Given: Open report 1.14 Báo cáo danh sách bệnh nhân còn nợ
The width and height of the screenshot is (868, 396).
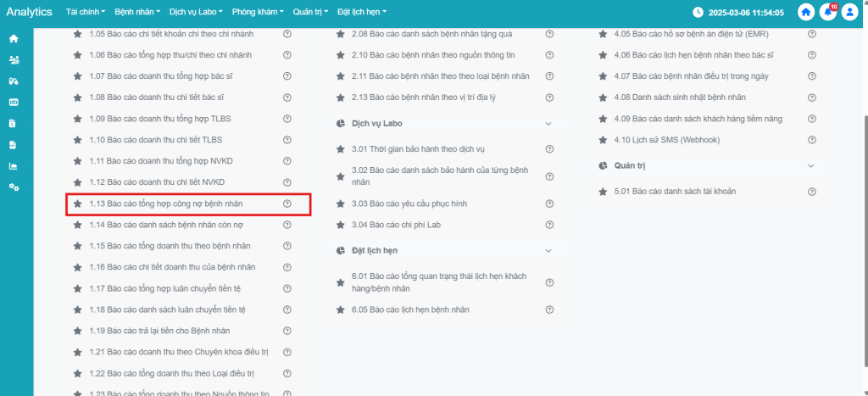Looking at the screenshot, I should [179, 225].
